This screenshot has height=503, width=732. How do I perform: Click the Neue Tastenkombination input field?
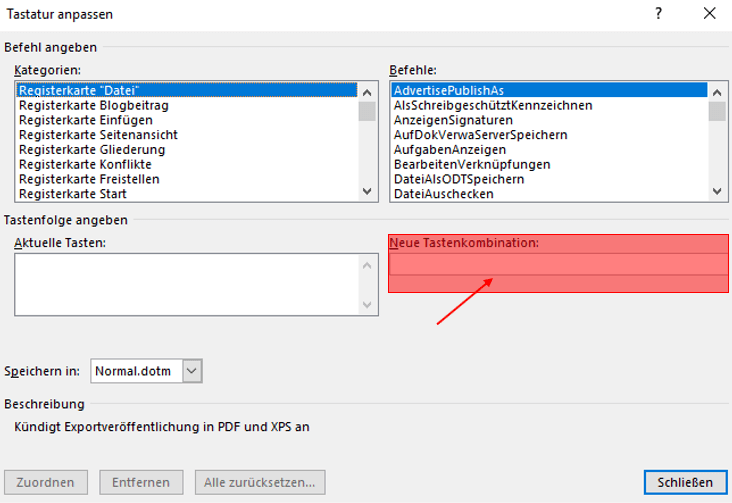tap(557, 265)
